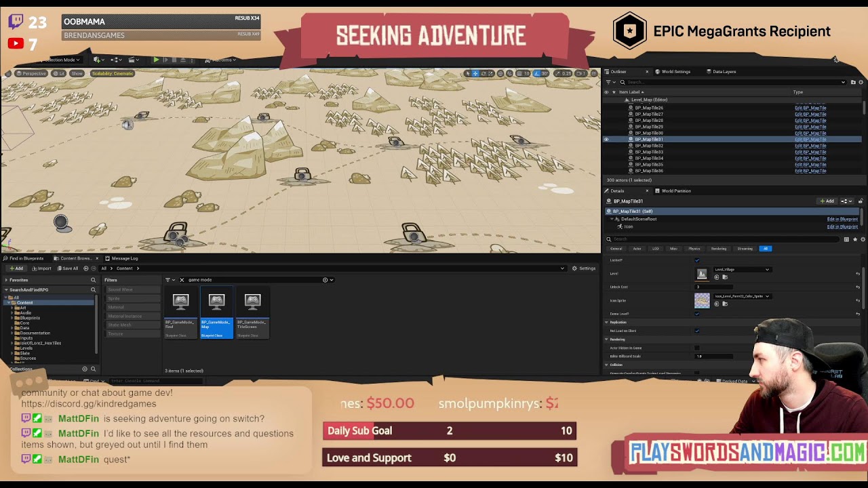The height and width of the screenshot is (488, 868).
Task: Open the Outliner filter options icon
Action: [609, 82]
